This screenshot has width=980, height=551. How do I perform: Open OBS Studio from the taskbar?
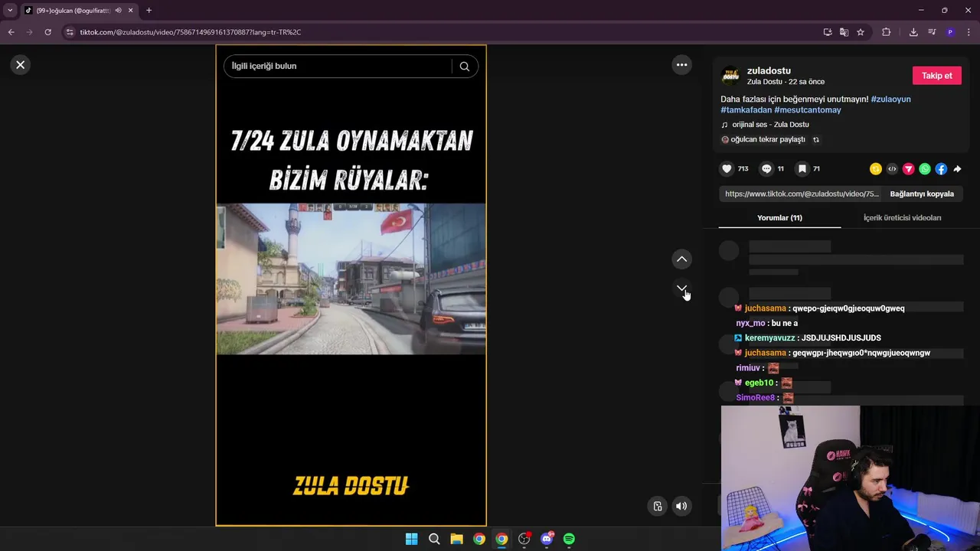click(524, 539)
